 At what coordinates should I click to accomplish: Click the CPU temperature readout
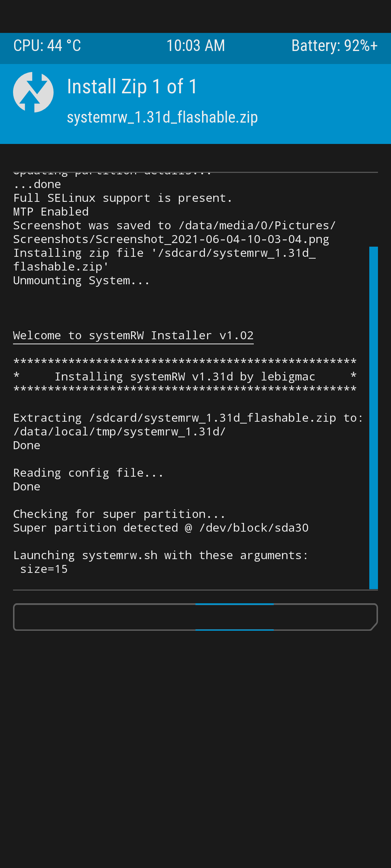(x=47, y=46)
